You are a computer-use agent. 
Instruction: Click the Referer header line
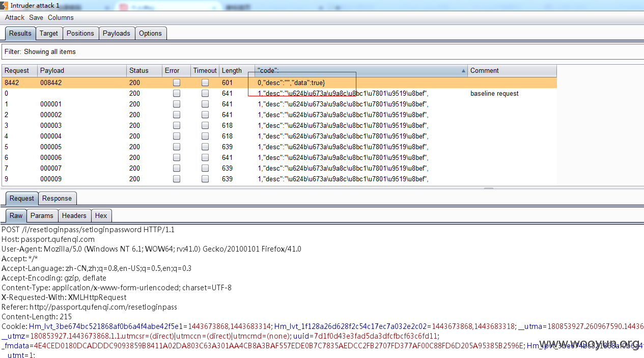(x=89, y=307)
